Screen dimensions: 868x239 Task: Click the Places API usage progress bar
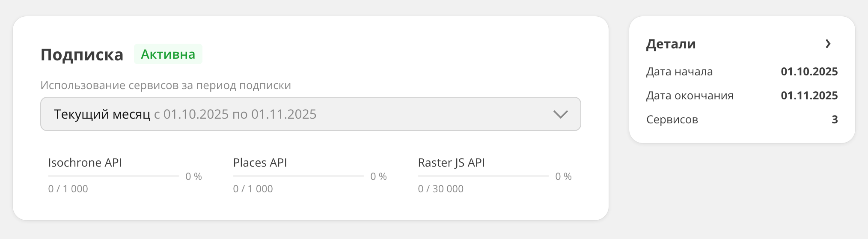pyautogui.click(x=298, y=176)
